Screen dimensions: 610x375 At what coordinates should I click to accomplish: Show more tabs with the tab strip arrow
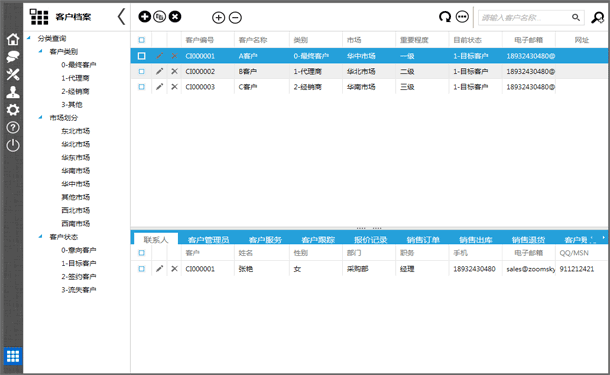pyautogui.click(x=604, y=237)
